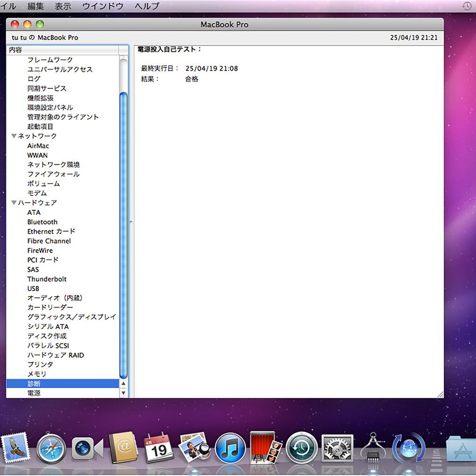Collapse the ハードウェア disclosure triangle
This screenshot has height=476, width=476.
click(x=14, y=203)
